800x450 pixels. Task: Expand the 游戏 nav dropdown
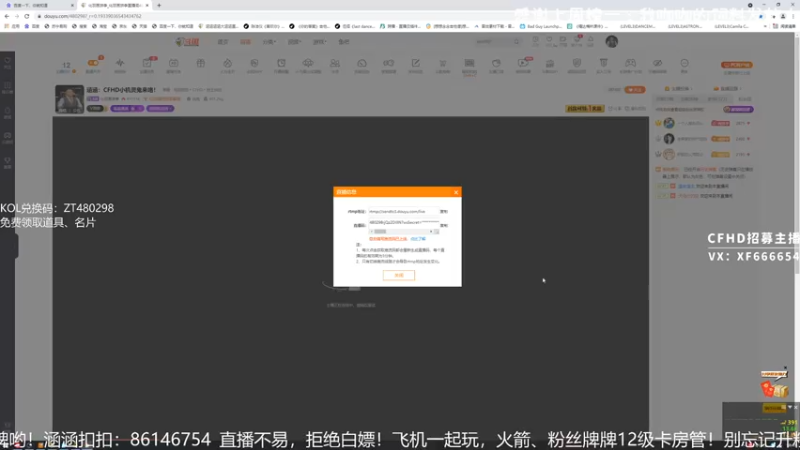(319, 42)
